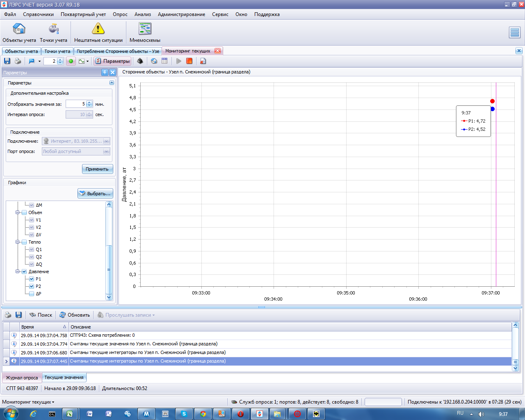Image resolution: width=525 pixels, height=420 pixels.
Task: Open the chart line type dropdown arrow
Action: tap(88, 62)
